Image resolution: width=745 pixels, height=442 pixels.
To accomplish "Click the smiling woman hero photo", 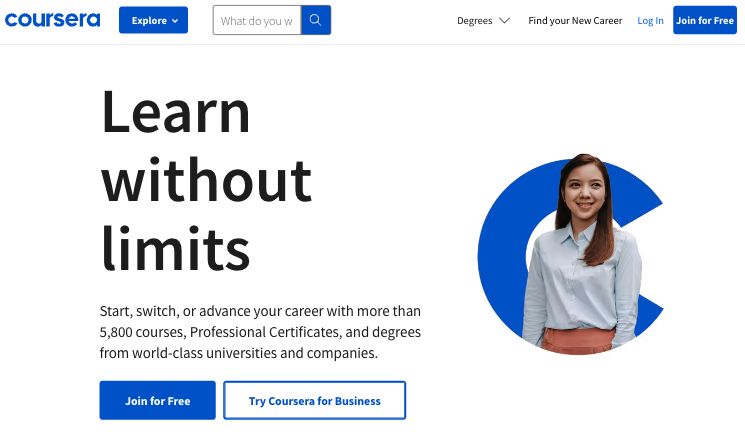I will point(582,254).
